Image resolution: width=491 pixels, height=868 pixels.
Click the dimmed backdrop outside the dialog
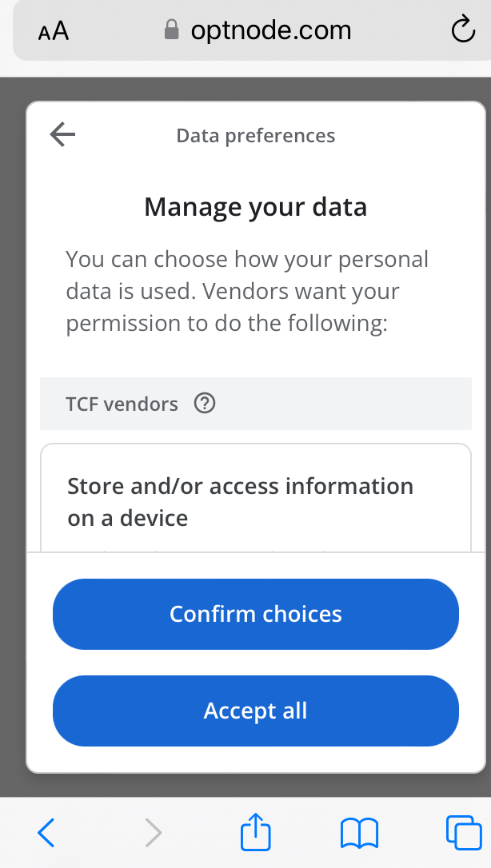pyautogui.click(x=13, y=400)
